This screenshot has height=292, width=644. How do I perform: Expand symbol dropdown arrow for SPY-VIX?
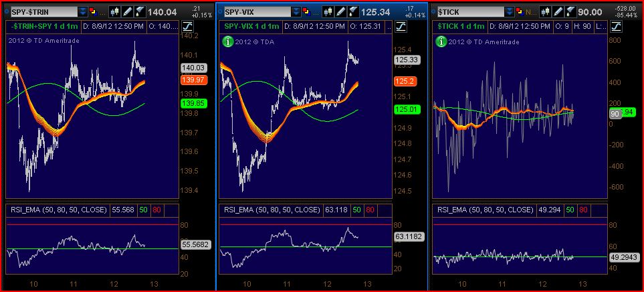[x=296, y=12]
